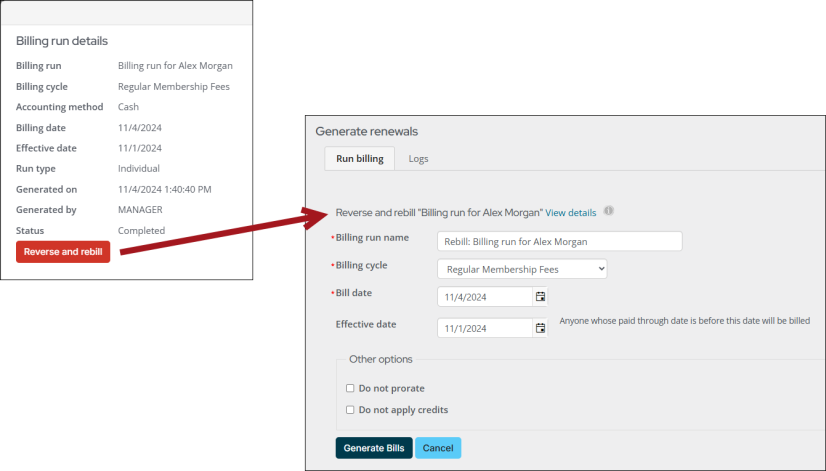Viewport: 826px width, 471px height.
Task: Cancel the Generate renewals form
Action: click(x=438, y=448)
